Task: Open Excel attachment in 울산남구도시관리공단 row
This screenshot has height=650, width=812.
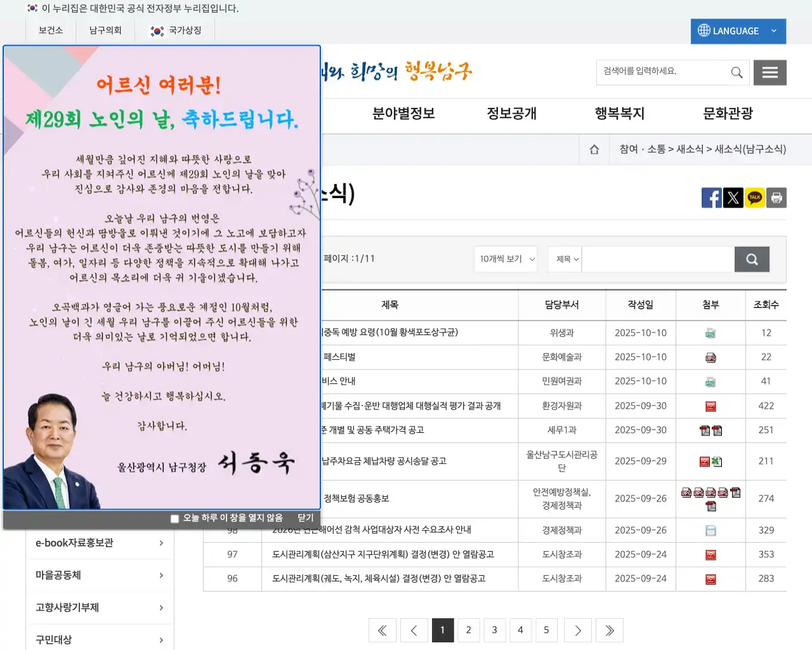Action: [717, 461]
